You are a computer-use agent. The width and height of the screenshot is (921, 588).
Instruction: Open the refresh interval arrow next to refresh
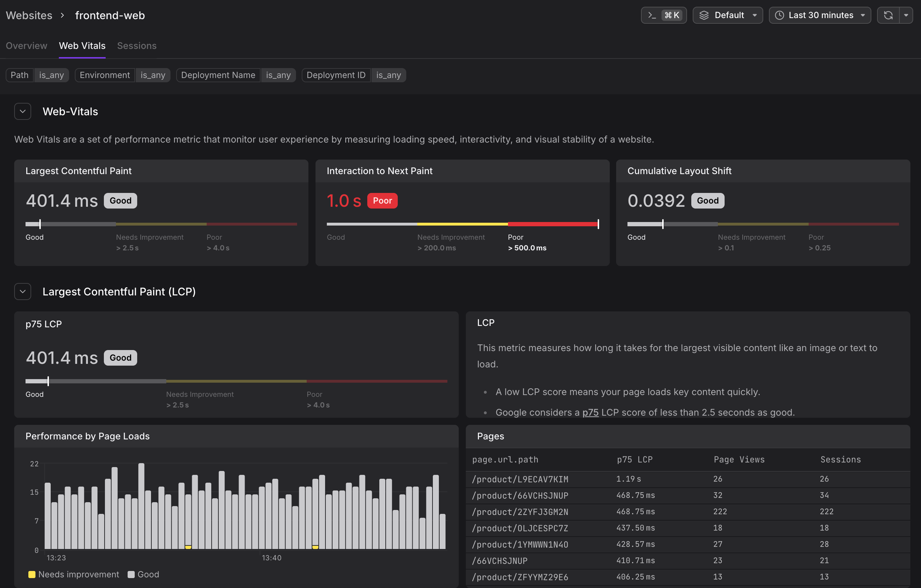906,15
